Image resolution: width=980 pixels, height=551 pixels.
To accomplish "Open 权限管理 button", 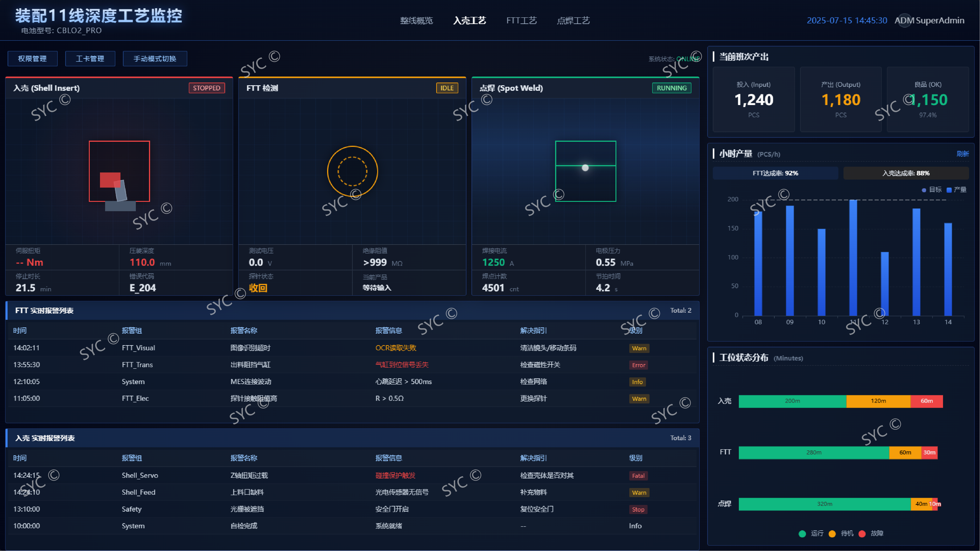I will [x=32, y=59].
